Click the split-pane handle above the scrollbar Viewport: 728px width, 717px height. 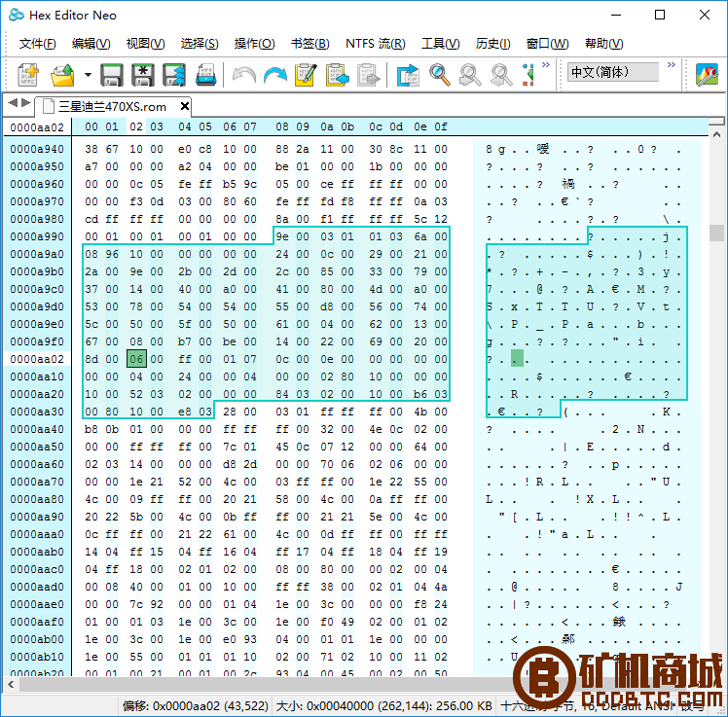coord(716,122)
